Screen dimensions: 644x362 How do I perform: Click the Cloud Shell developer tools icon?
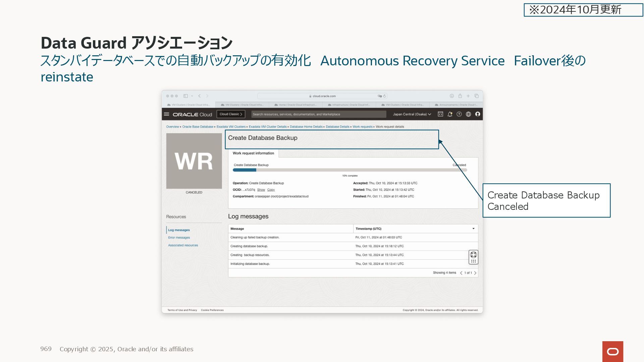(x=440, y=114)
